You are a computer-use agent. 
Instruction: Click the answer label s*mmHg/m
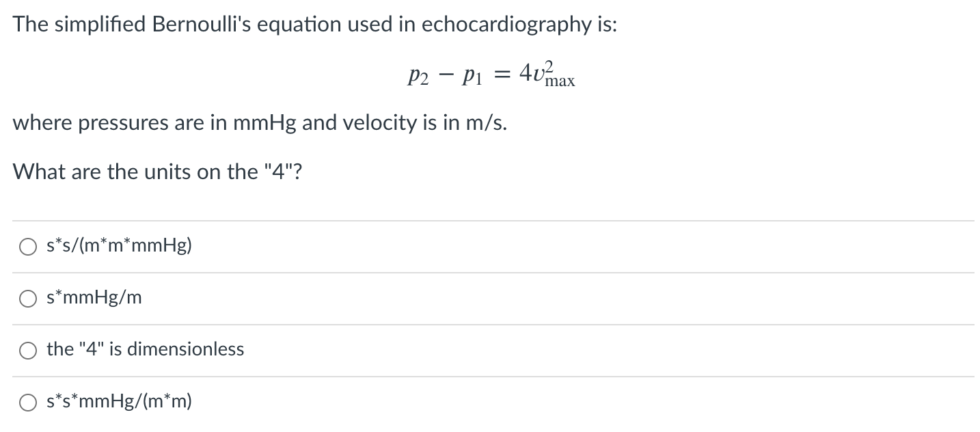(94, 297)
